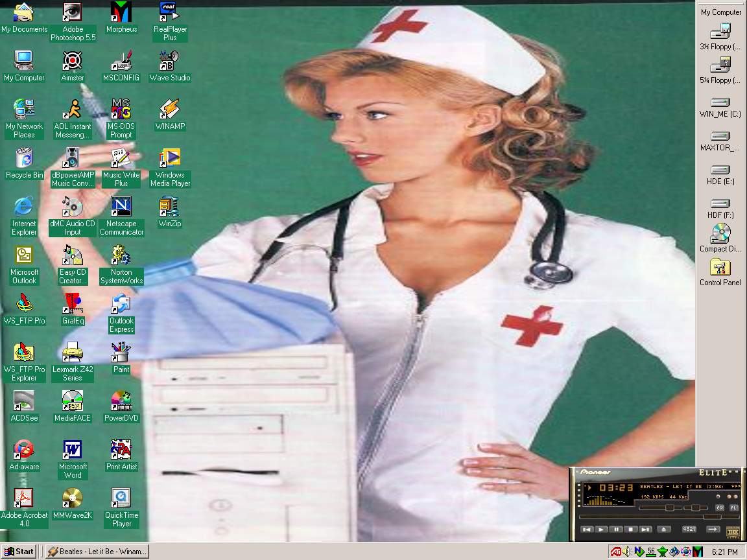
Task: Open the HDF (F:) drive in side toolbar
Action: 720,209
